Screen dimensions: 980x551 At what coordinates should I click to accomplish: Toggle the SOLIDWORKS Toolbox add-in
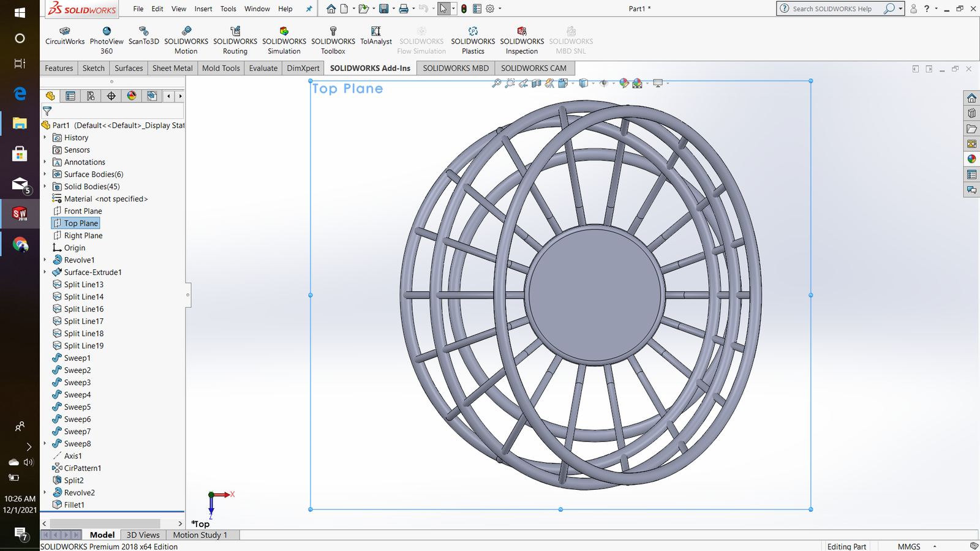pyautogui.click(x=333, y=40)
